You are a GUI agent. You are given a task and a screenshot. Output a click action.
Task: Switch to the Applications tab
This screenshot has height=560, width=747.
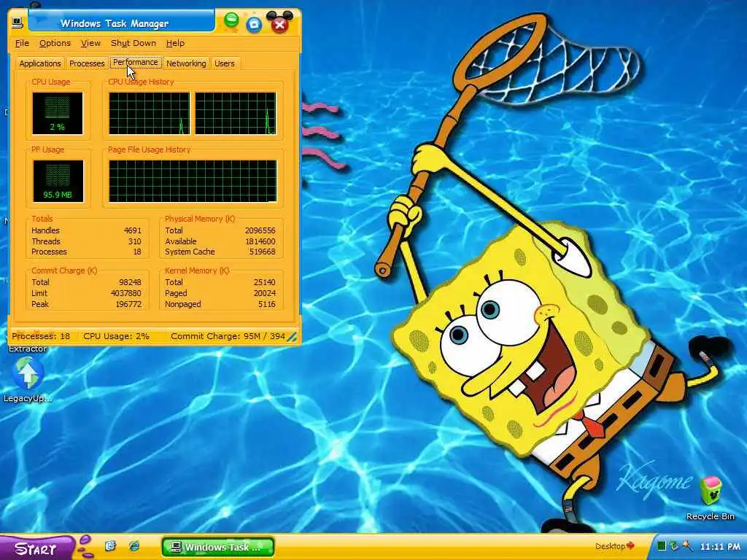40,63
